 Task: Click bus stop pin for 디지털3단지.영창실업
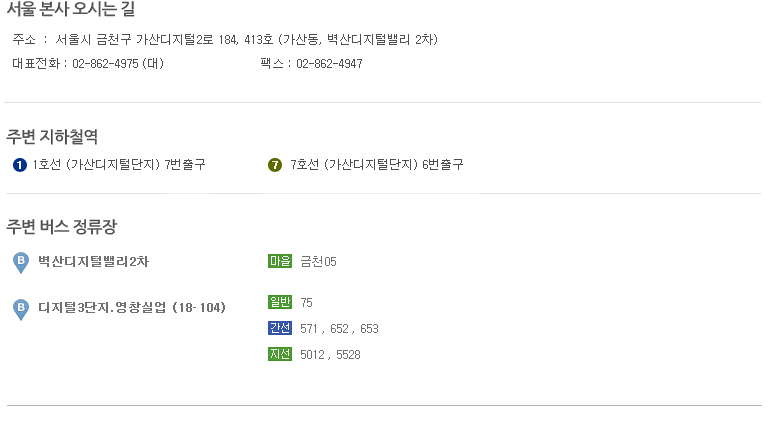(x=21, y=310)
